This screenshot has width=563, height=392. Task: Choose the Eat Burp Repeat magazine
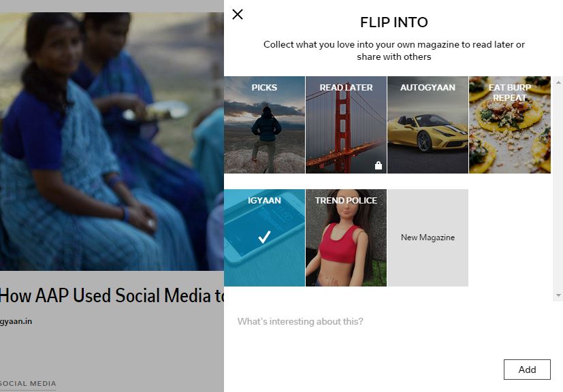pos(510,125)
